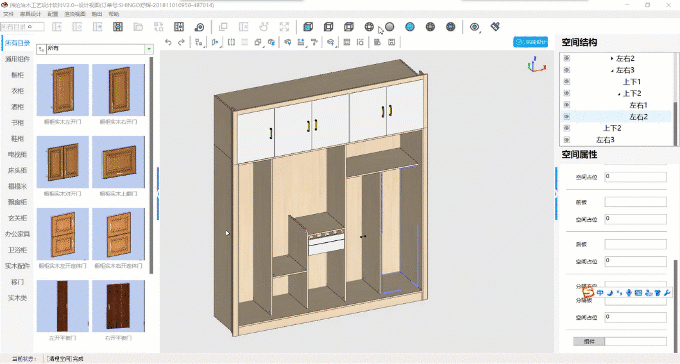Viewport: 680px width, 364px height.
Task: Click the tree-structure icon after redo
Action: pos(199,42)
